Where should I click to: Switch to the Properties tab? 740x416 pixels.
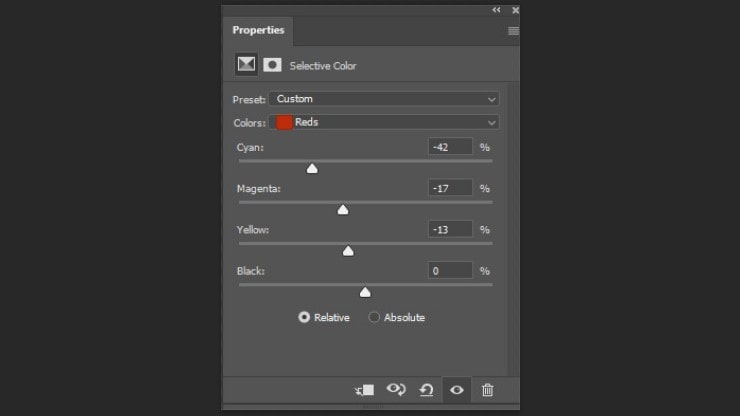[258, 30]
